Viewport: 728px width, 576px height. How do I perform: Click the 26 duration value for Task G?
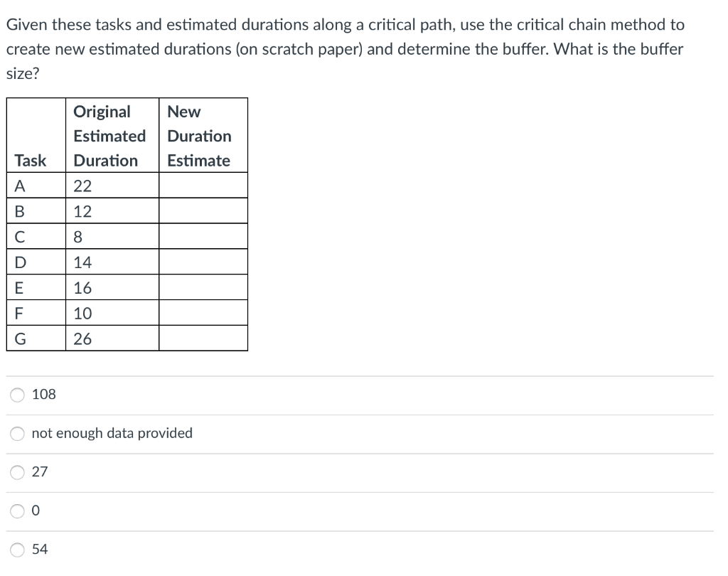coord(83,338)
